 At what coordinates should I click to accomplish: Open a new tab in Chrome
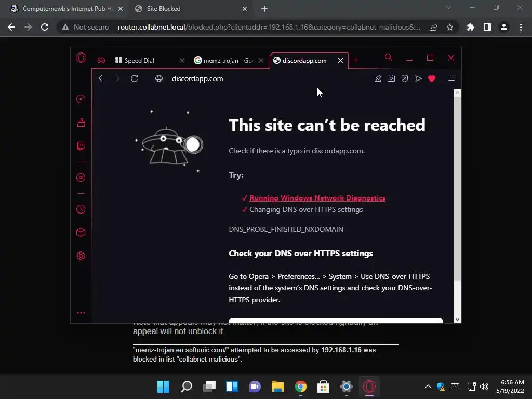pos(264,9)
